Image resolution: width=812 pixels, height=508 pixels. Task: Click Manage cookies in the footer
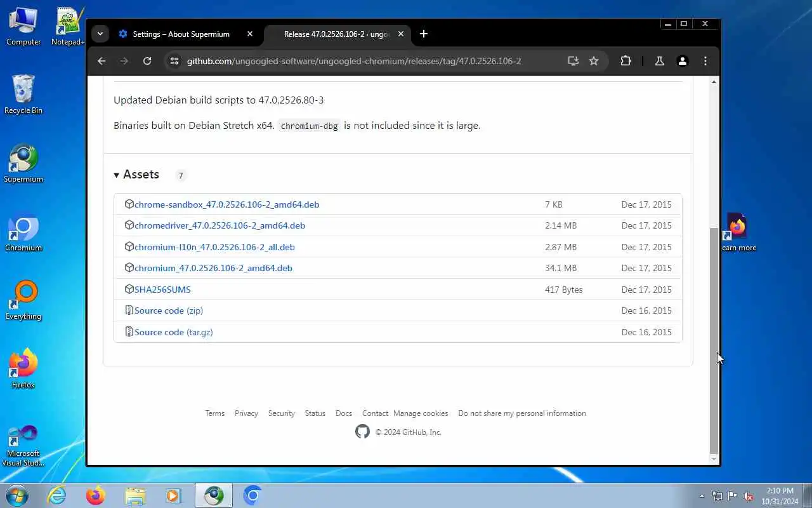(x=421, y=413)
